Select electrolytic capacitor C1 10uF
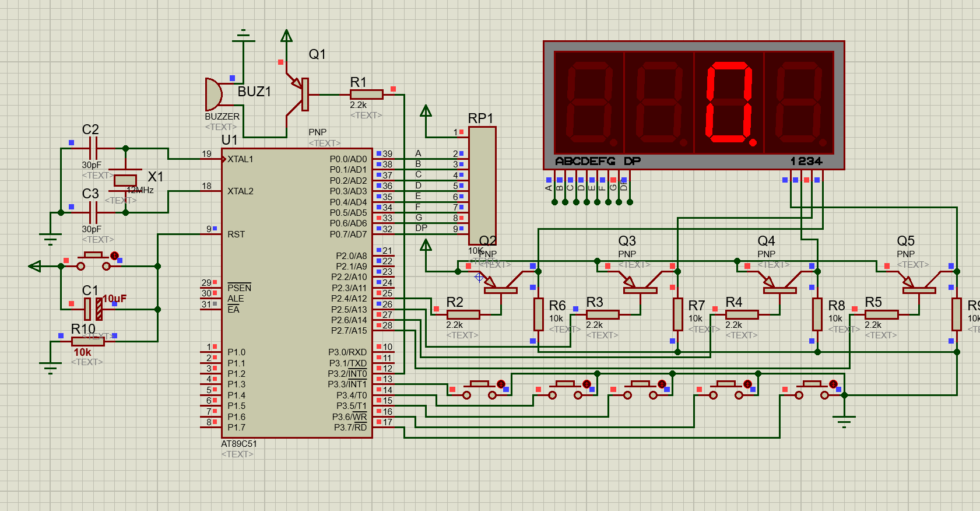Viewport: 980px width, 511px height. (93, 309)
